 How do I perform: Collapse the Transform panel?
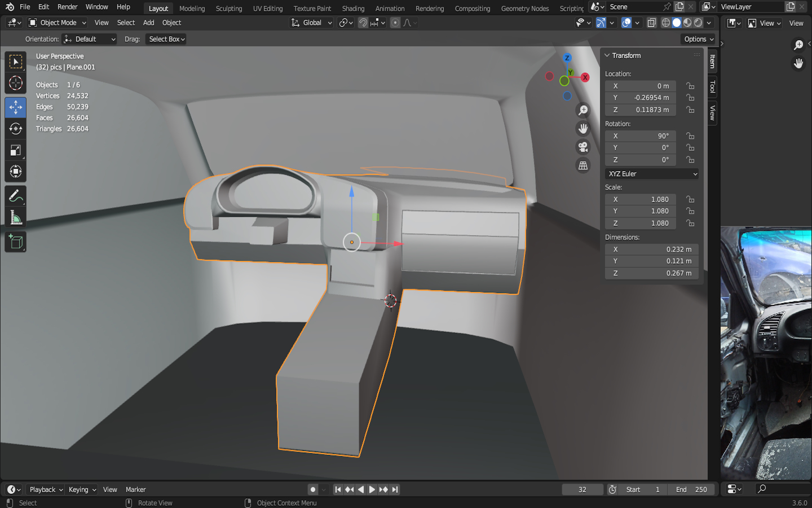(x=607, y=55)
